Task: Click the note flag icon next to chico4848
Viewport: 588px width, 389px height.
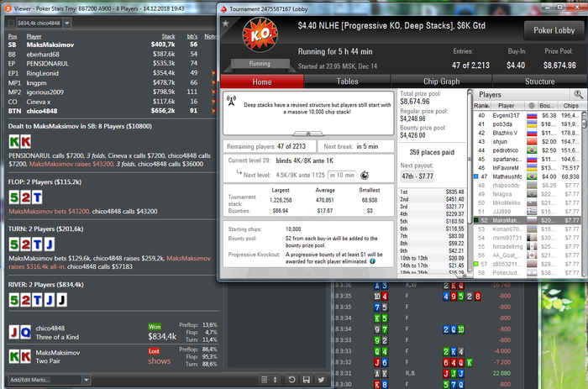Action: coord(214,111)
